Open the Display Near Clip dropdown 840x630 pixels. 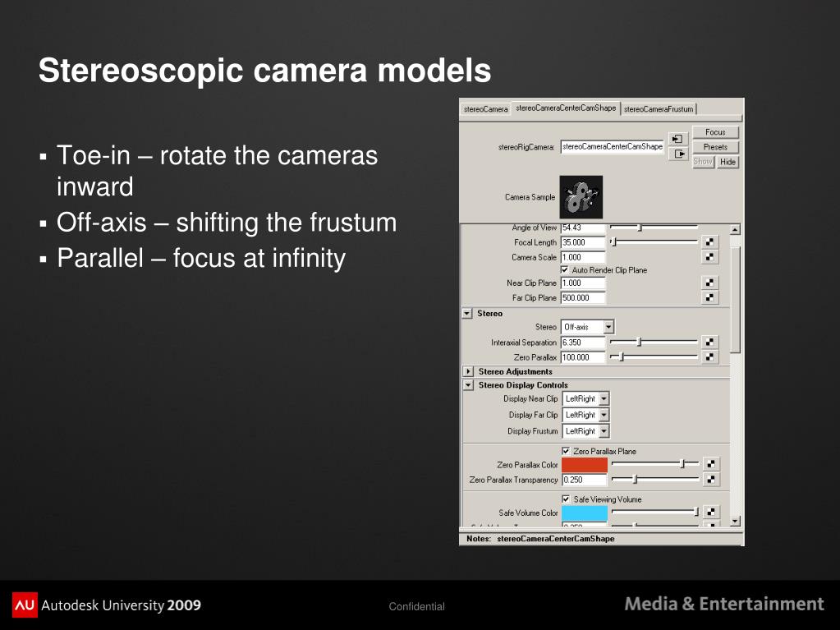click(586, 398)
